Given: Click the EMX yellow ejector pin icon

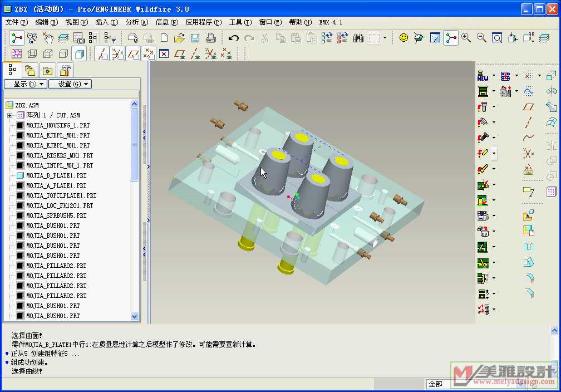Looking at the screenshot, I should tap(483, 169).
